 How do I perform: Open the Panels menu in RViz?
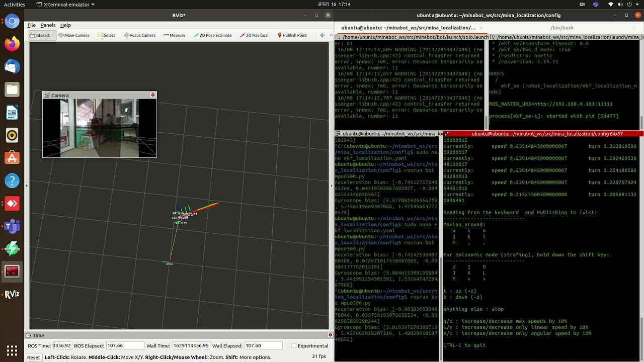click(48, 25)
